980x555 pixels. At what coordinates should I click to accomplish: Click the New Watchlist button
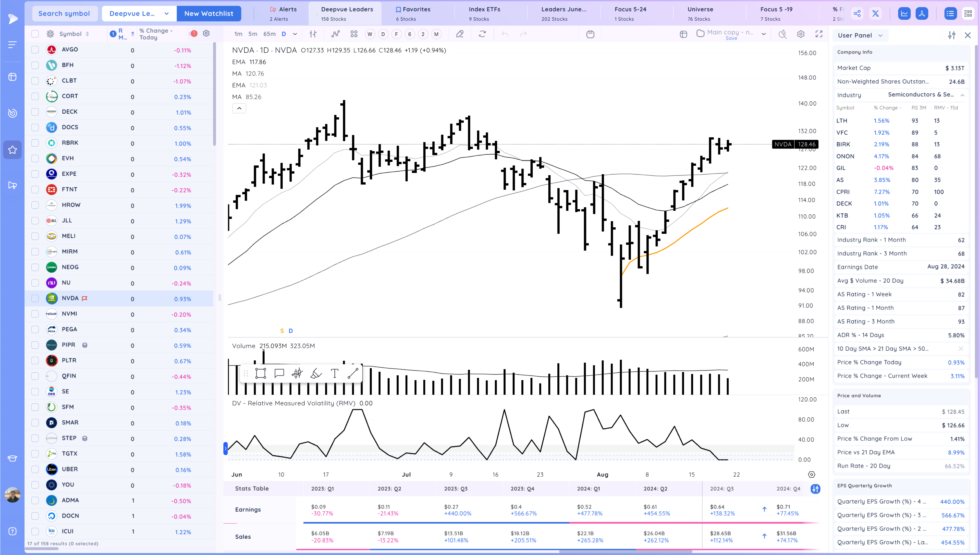click(x=208, y=14)
